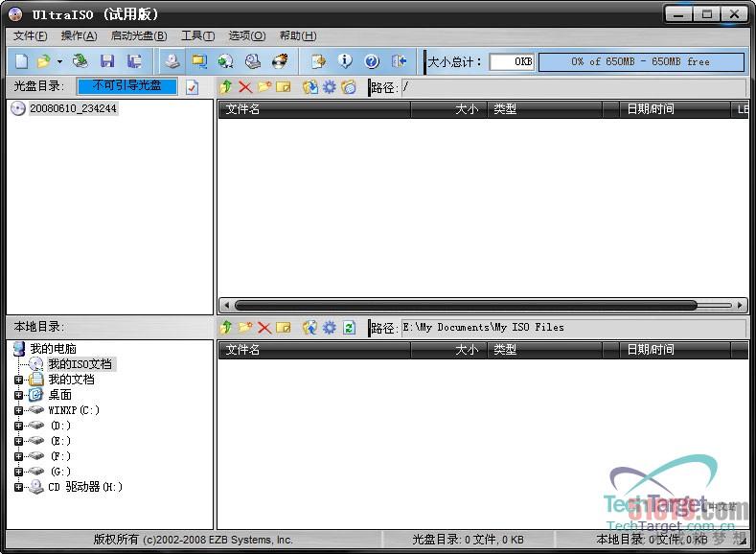Viewport: 756px width, 554px height.
Task: Sort local pane by 类型 column
Action: (x=545, y=350)
